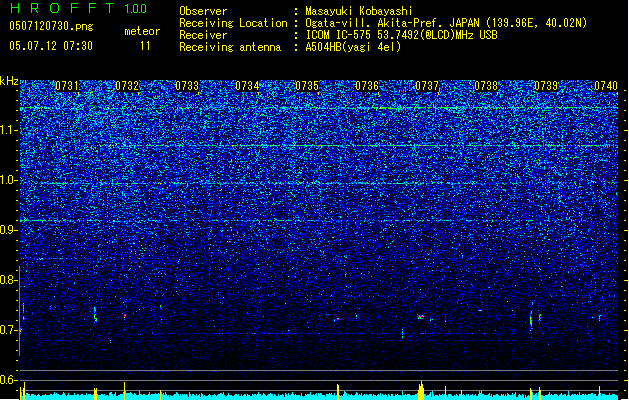Click the Receiving Location label
629x400 pixels.
coord(233,23)
